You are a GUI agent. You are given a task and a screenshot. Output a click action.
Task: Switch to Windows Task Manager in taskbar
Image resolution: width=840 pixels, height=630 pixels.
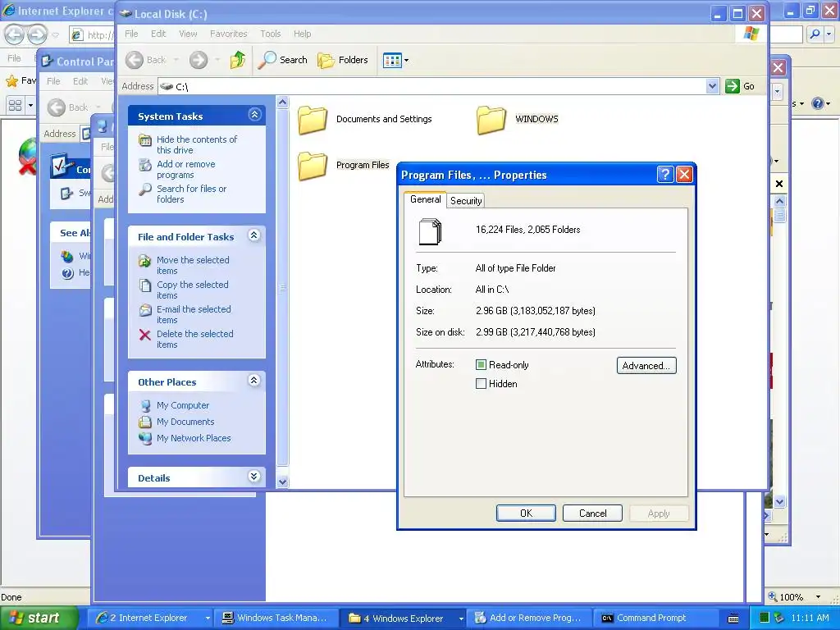[x=276, y=619]
